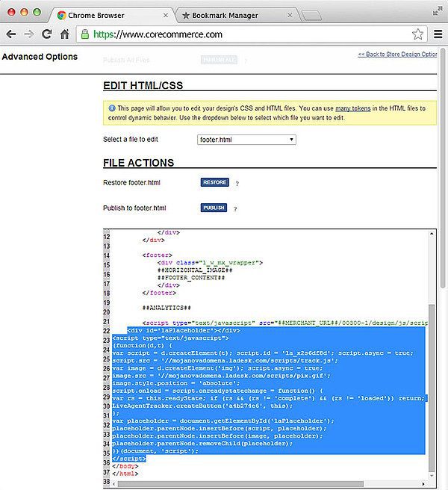
Task: Click the browser forward arrow
Action: [29, 34]
